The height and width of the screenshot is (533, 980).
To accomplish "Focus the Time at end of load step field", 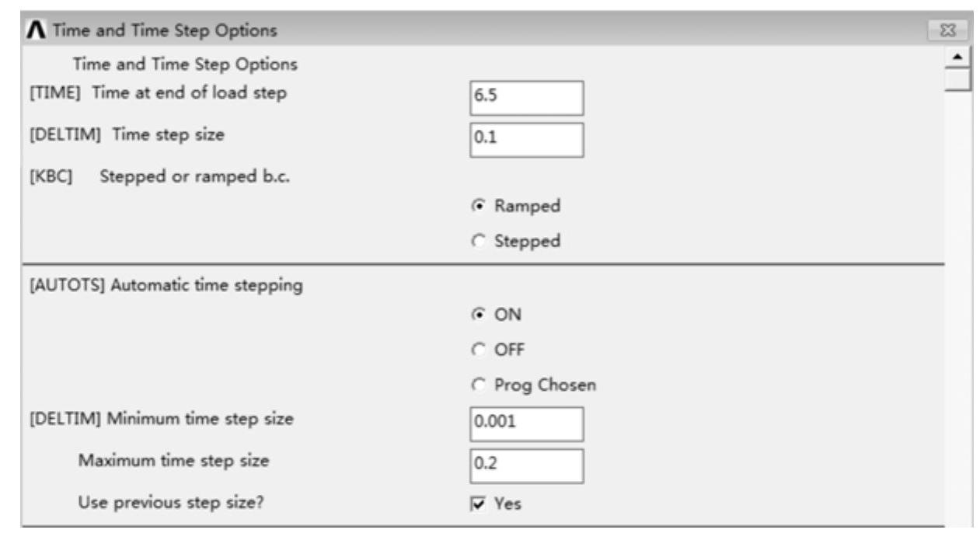I will tap(525, 98).
